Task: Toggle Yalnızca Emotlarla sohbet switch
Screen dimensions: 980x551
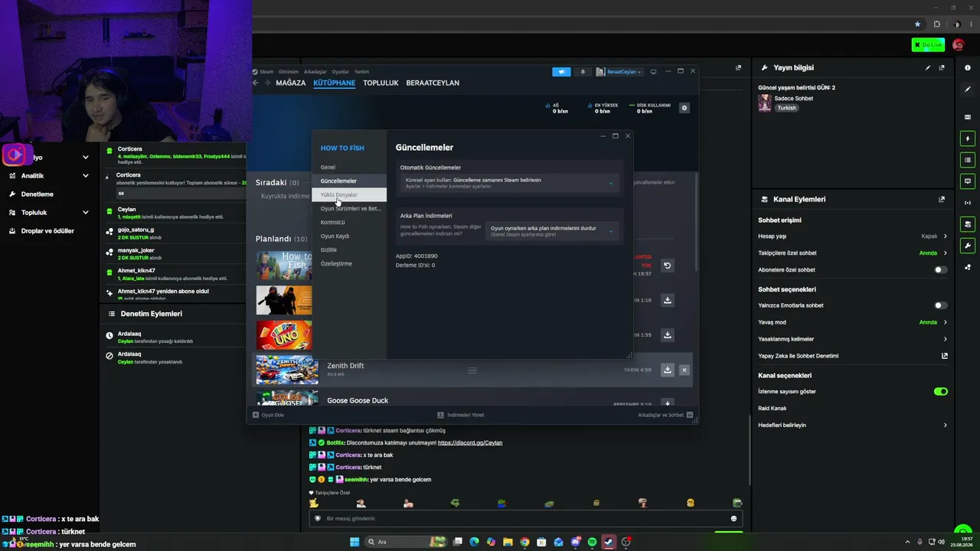Action: pyautogui.click(x=940, y=305)
